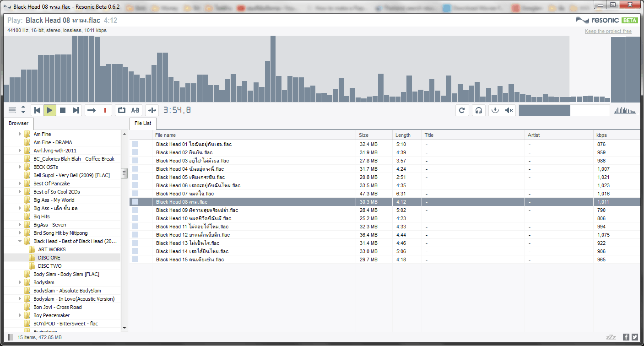This screenshot has width=644, height=346.
Task: Sort by the Length column header
Action: (407, 135)
